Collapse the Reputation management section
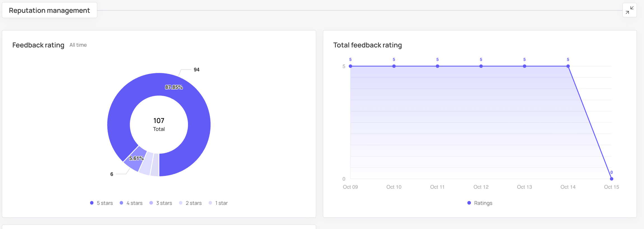This screenshot has height=229, width=644. [x=629, y=10]
